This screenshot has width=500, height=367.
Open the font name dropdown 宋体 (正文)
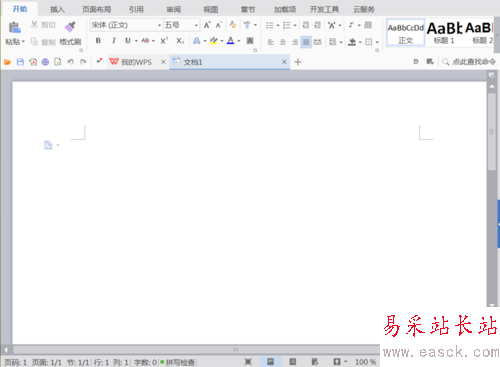click(159, 25)
